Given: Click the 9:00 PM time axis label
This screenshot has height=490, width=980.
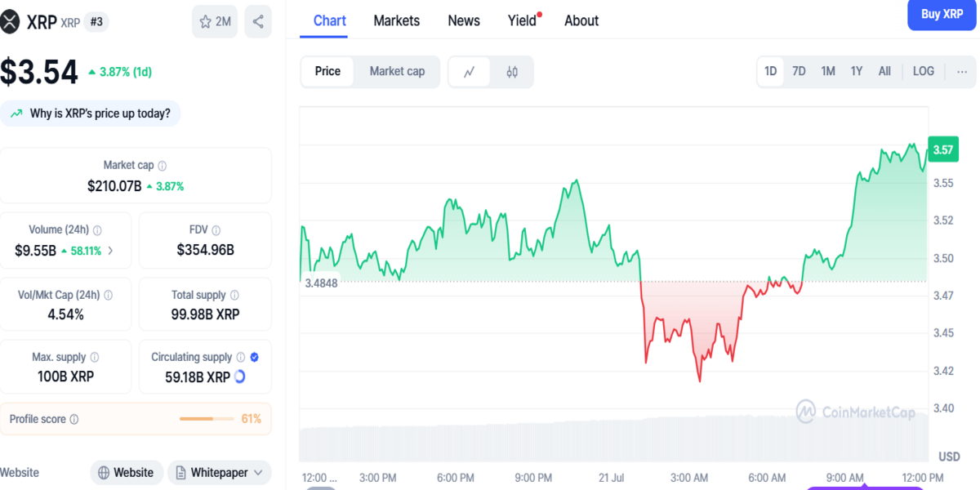Looking at the screenshot, I should pyautogui.click(x=533, y=477).
